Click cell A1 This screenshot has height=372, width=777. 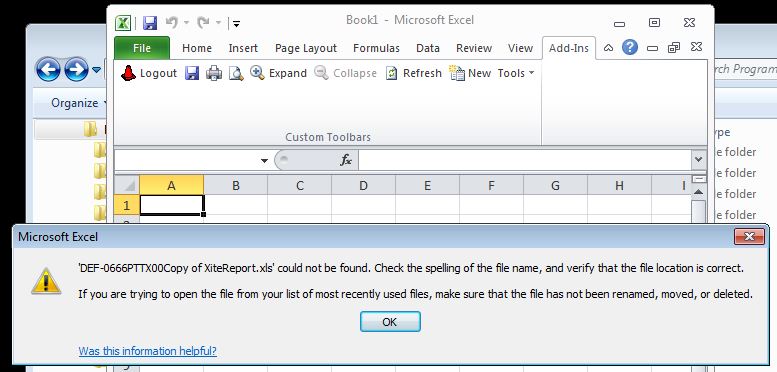(x=171, y=205)
